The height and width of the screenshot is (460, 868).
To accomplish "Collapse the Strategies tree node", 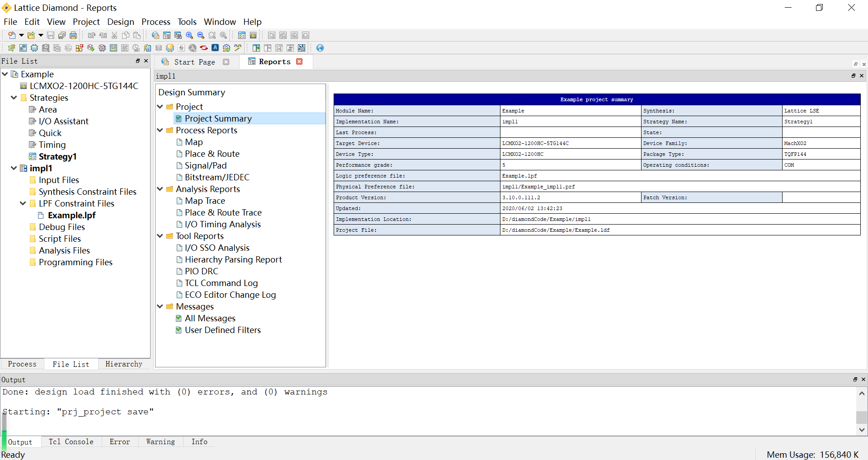I will coord(14,98).
